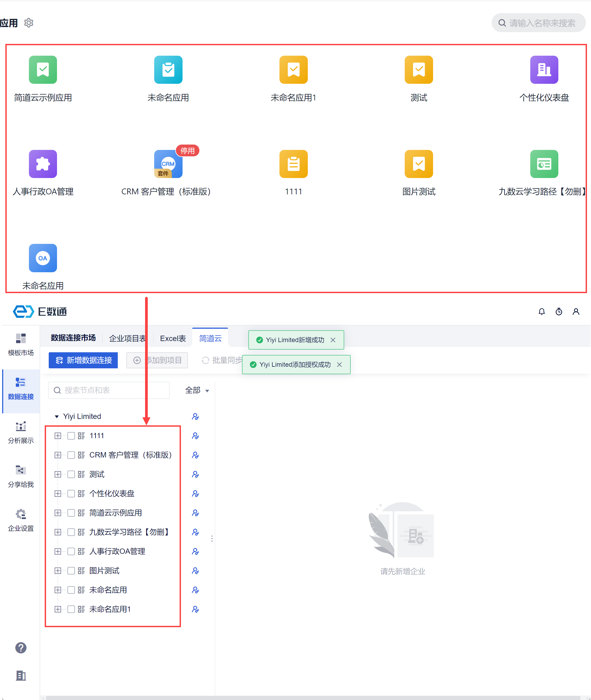Image resolution: width=591 pixels, height=700 pixels.
Task: Select the 图片测试 checkbox
Action: point(71,571)
